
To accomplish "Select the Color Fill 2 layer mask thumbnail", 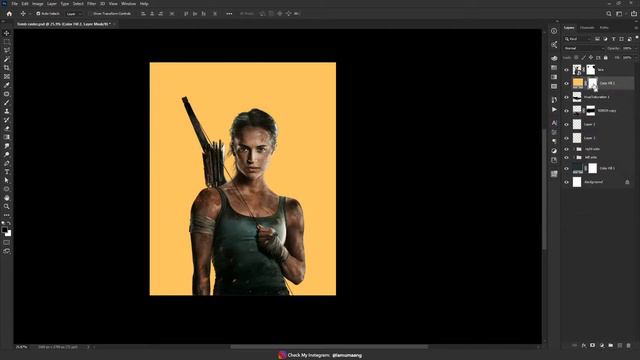I will coord(593,83).
